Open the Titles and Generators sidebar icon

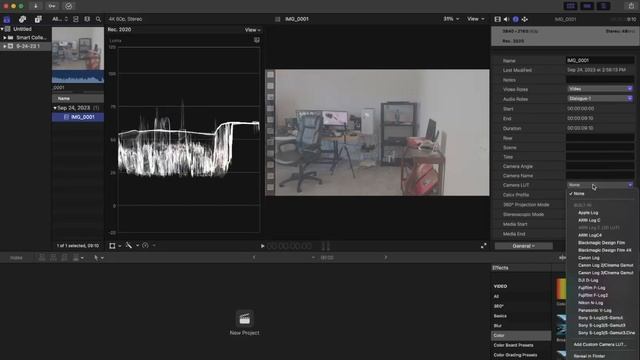(x=38, y=19)
